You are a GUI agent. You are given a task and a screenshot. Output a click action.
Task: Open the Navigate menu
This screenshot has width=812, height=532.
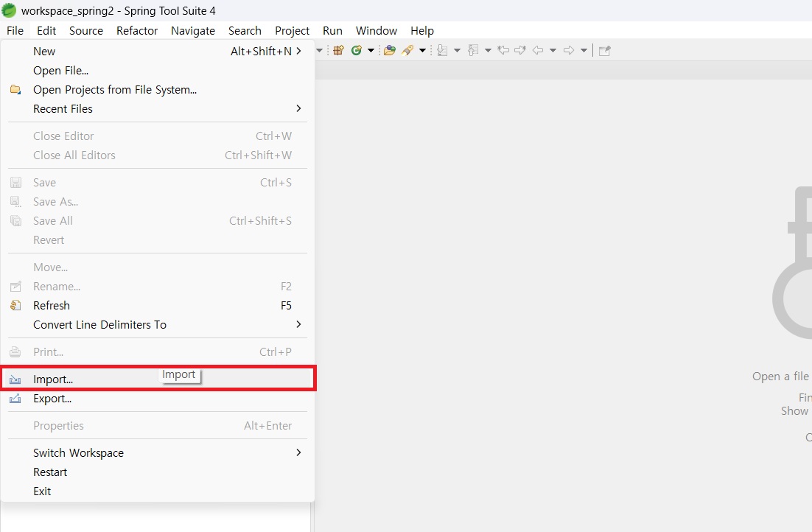pos(192,30)
